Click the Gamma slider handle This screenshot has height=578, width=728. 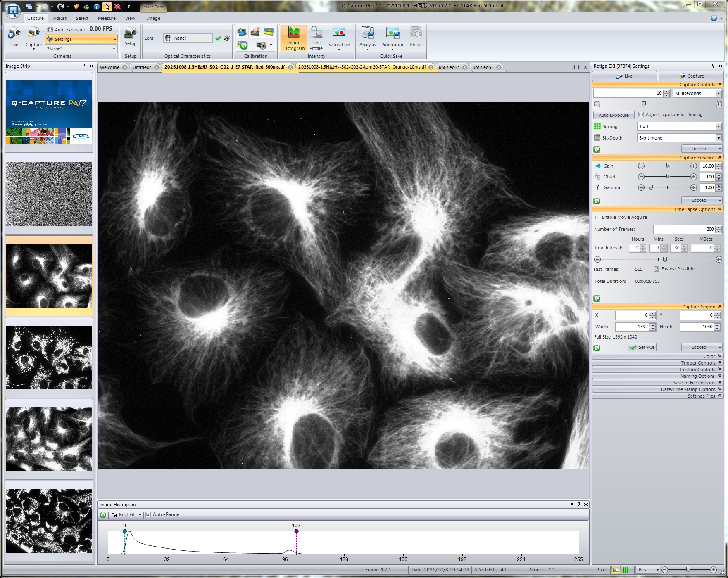(x=651, y=187)
